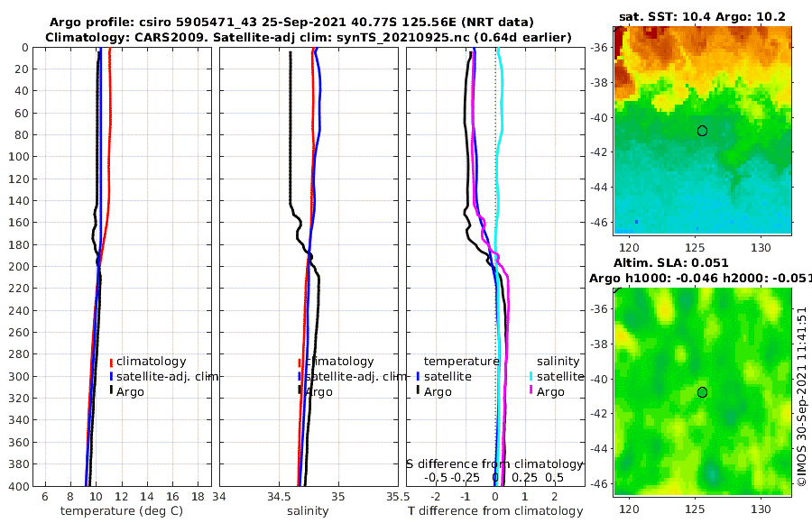Image resolution: width=812 pixels, height=523 pixels.
Task: Click the 'Altim. SLA: 0.051' heading
Action: tap(671, 263)
